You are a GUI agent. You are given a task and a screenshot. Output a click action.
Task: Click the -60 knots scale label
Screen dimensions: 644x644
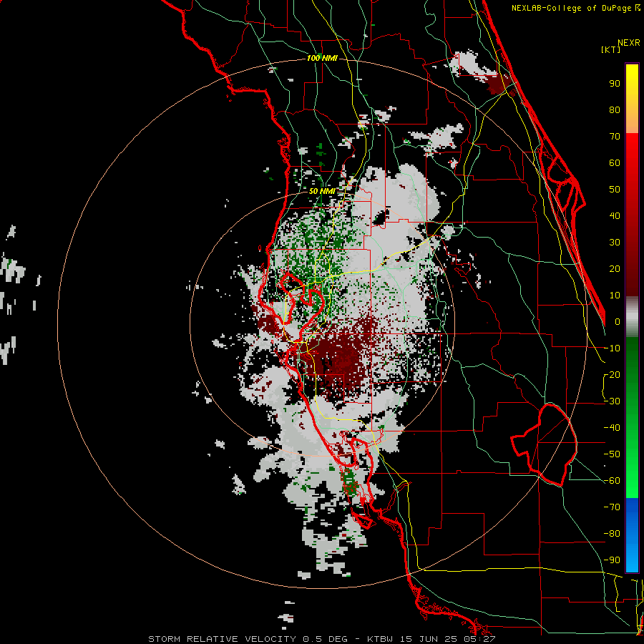pos(612,481)
